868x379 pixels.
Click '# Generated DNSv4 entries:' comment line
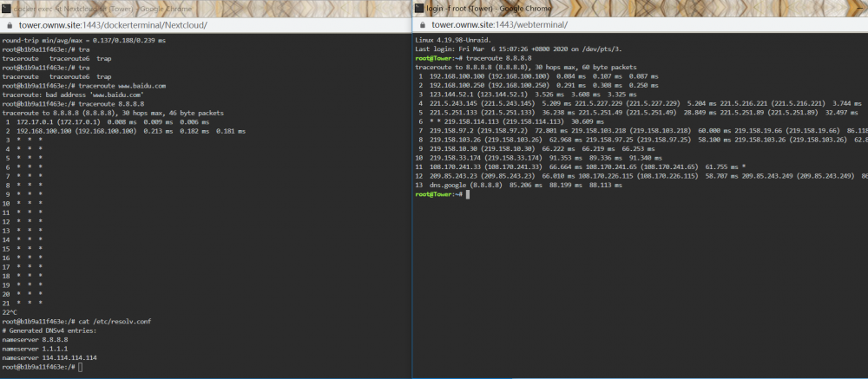(x=49, y=330)
